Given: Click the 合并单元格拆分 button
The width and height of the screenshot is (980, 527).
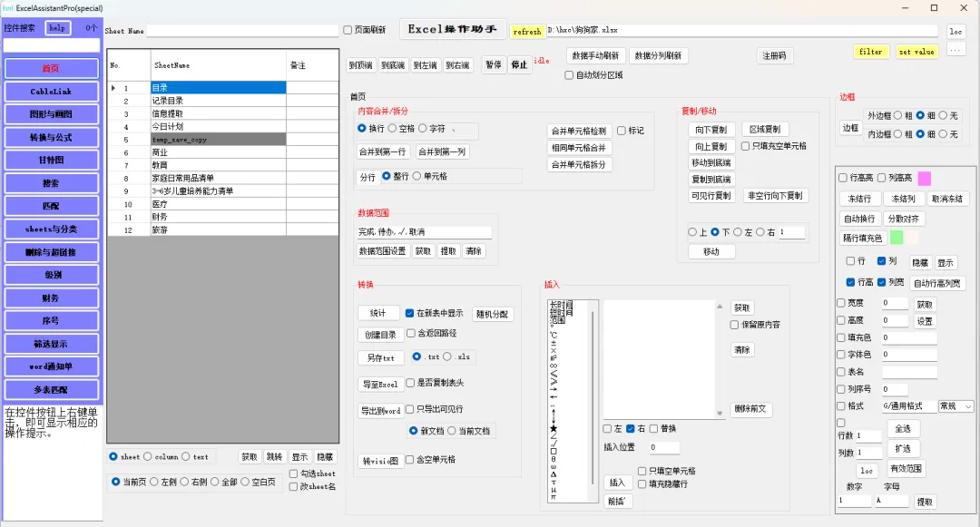Looking at the screenshot, I should [x=579, y=165].
